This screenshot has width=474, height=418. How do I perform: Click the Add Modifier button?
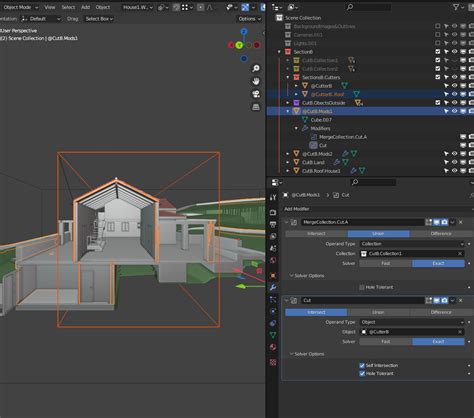pos(297,209)
